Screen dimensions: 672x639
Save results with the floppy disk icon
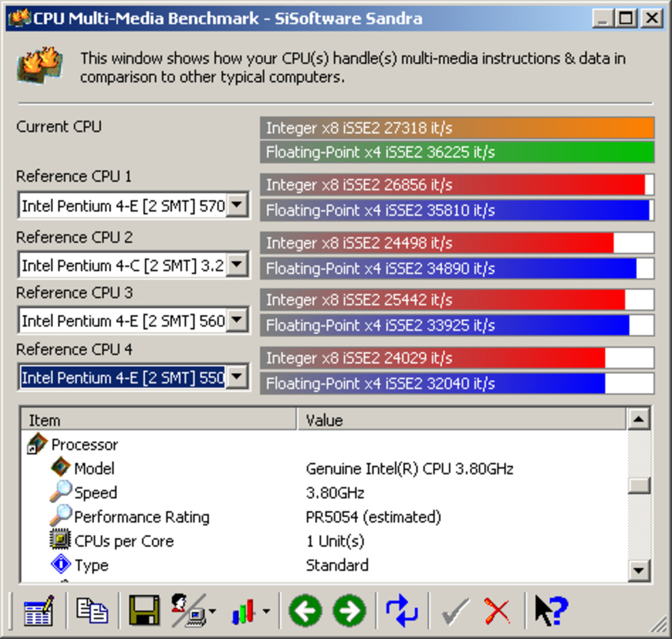144,610
